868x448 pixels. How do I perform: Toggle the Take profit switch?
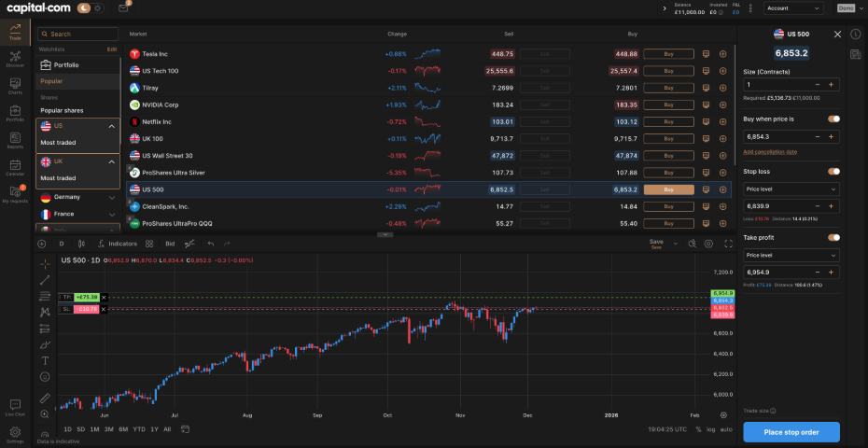coord(833,238)
